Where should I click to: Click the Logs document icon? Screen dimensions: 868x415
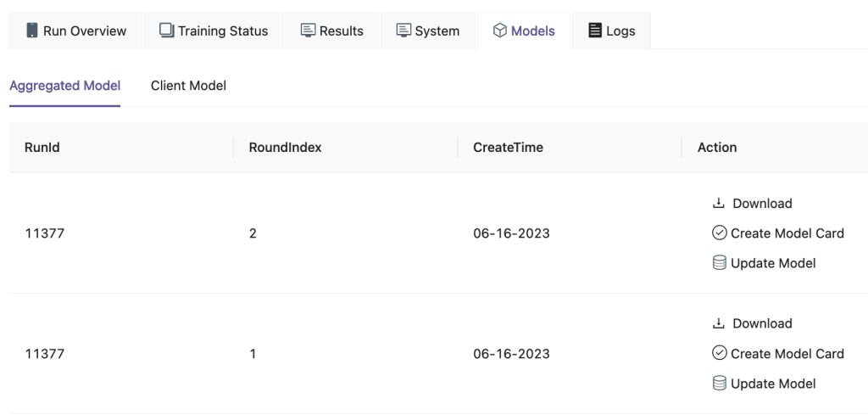pos(595,31)
